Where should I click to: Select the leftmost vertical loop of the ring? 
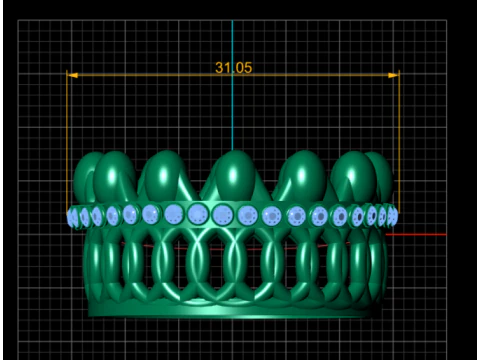(x=93, y=263)
